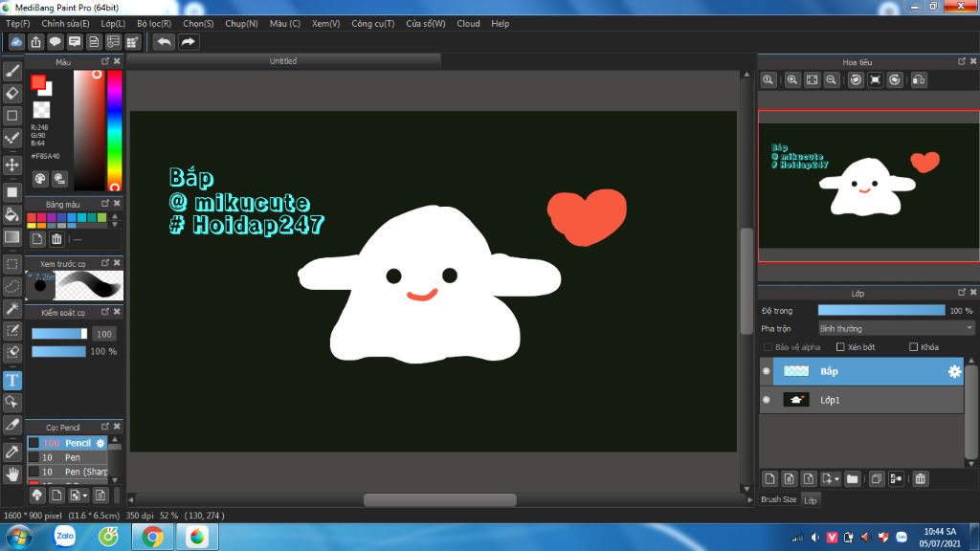Add a new layer folder
The width and height of the screenshot is (980, 551).
(x=852, y=479)
